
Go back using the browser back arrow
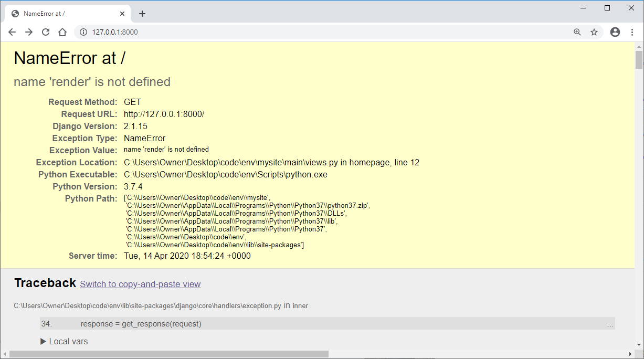(12, 32)
